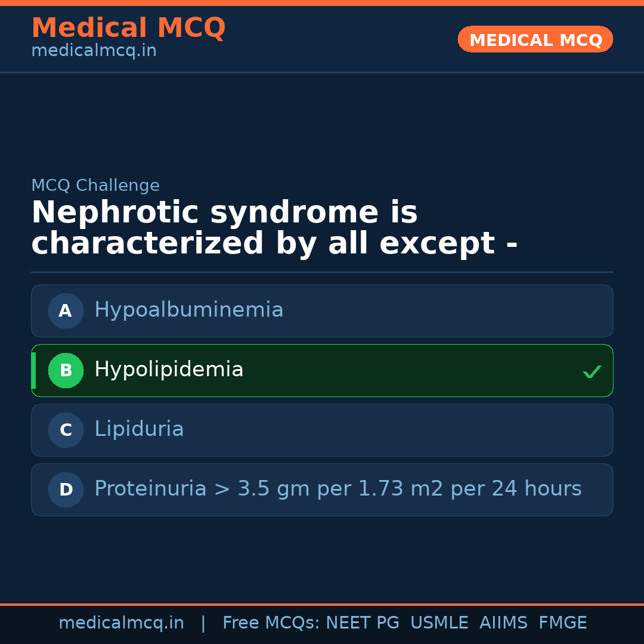
Task: Click the Free MCQs footer label
Action: click(271, 623)
